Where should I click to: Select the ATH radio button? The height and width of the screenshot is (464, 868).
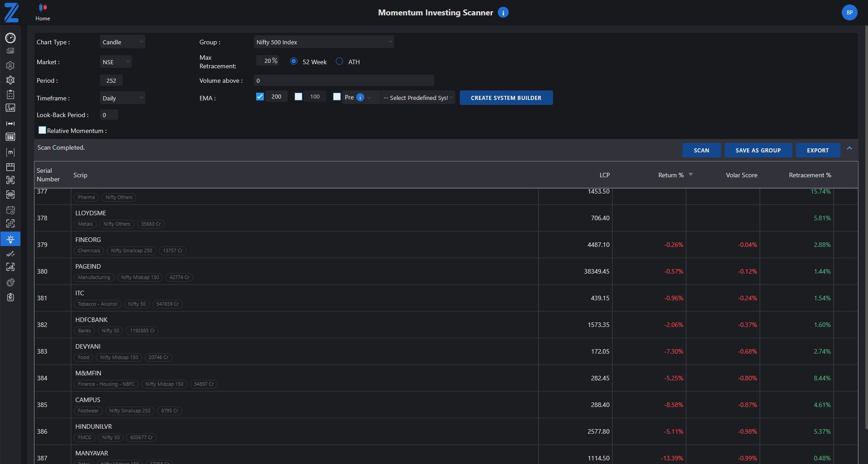coord(339,61)
